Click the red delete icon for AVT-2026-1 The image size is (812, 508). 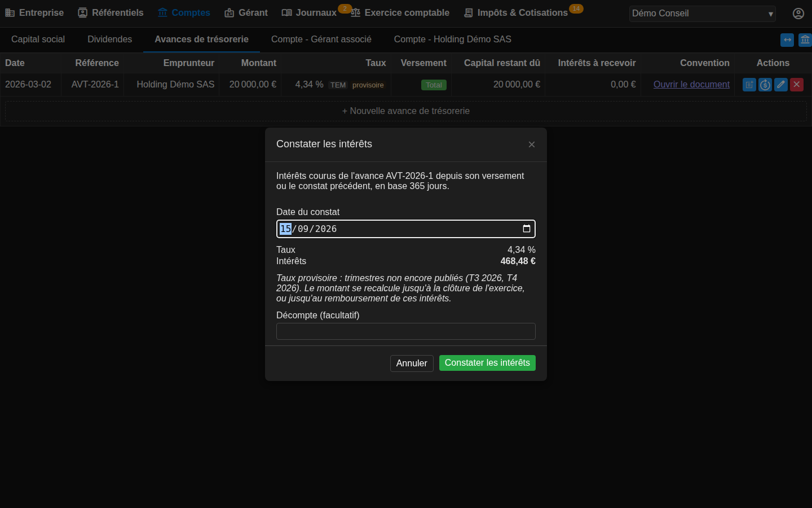click(796, 85)
